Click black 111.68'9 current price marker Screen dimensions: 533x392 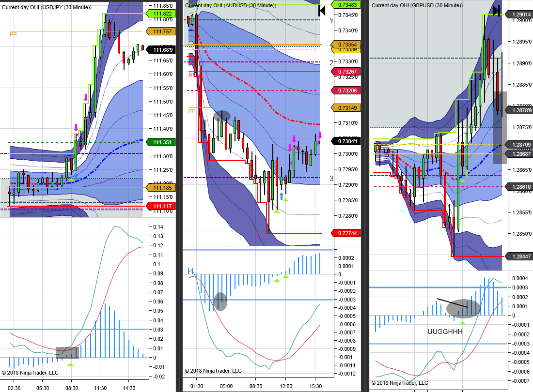pyautogui.click(x=161, y=50)
